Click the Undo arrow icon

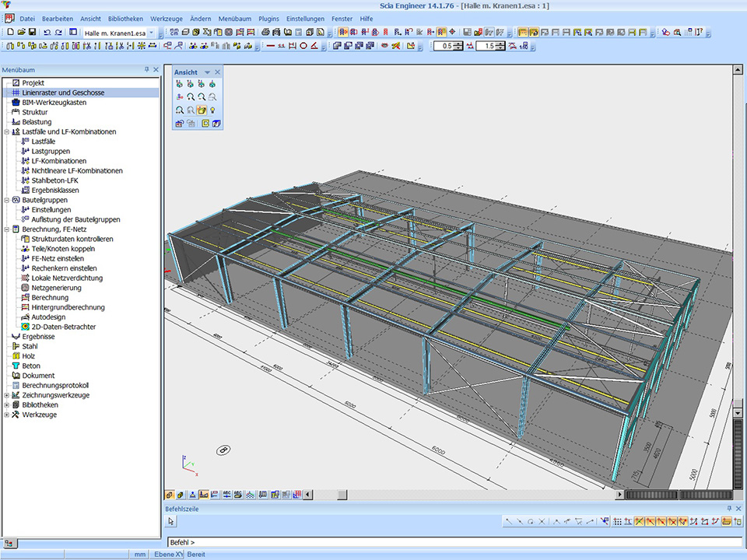click(x=47, y=33)
